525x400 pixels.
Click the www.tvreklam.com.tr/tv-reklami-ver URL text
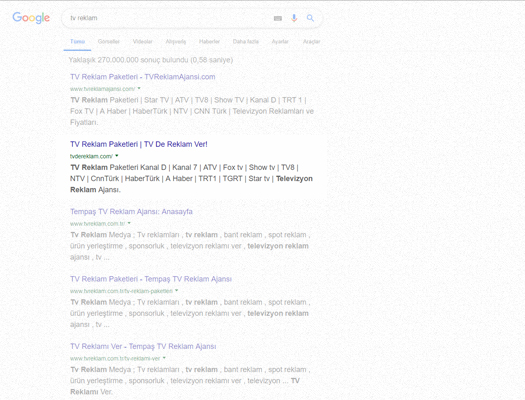(115, 358)
